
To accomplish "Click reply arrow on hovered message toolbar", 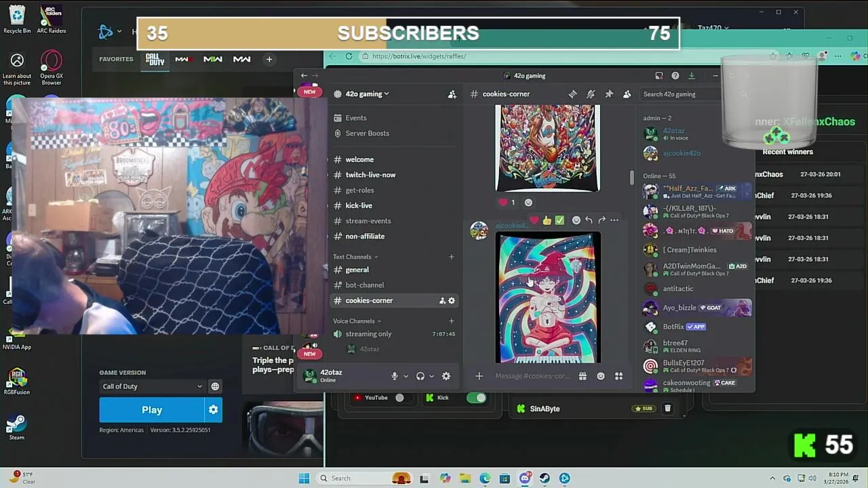I will click(589, 220).
